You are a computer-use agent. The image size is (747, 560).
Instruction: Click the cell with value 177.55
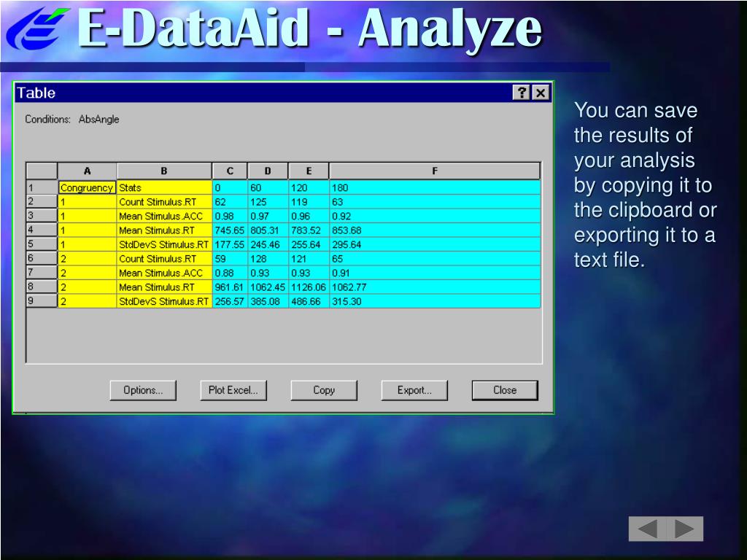[230, 245]
